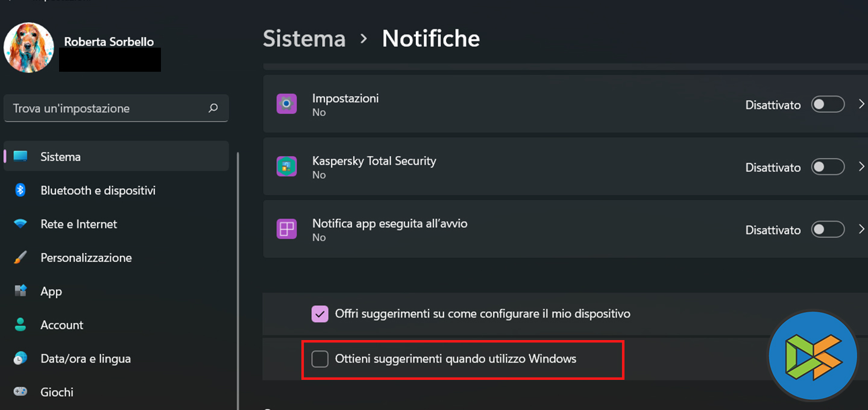
Task: Open the App settings section
Action: tap(51, 291)
